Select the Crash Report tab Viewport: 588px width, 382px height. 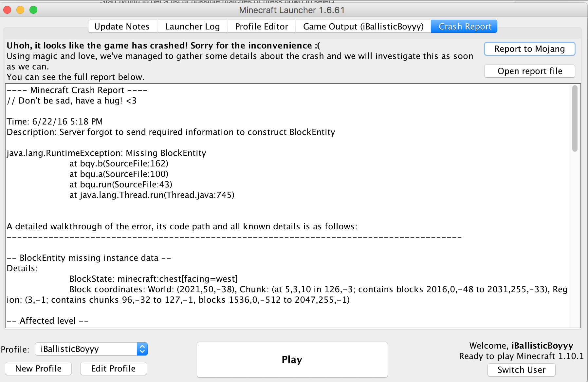(x=465, y=27)
